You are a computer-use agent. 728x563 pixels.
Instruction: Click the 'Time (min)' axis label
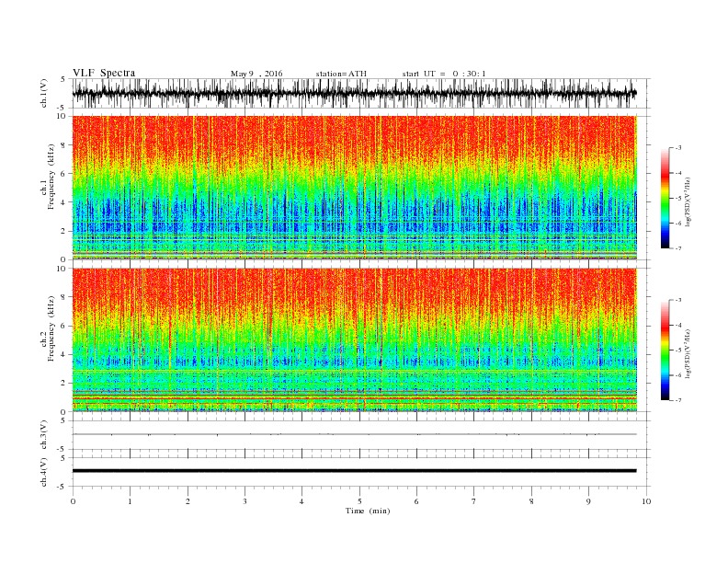368,511
